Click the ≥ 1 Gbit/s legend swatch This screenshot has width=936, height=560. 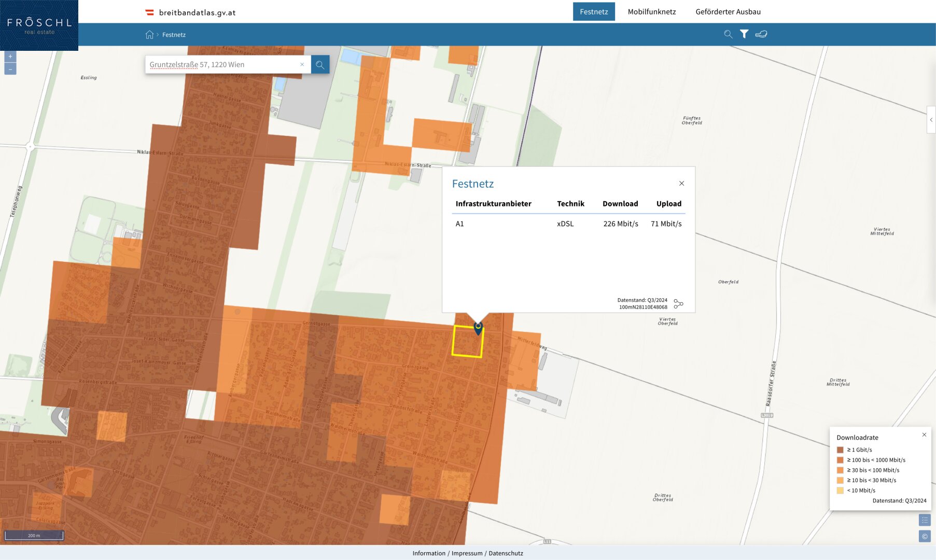(840, 450)
